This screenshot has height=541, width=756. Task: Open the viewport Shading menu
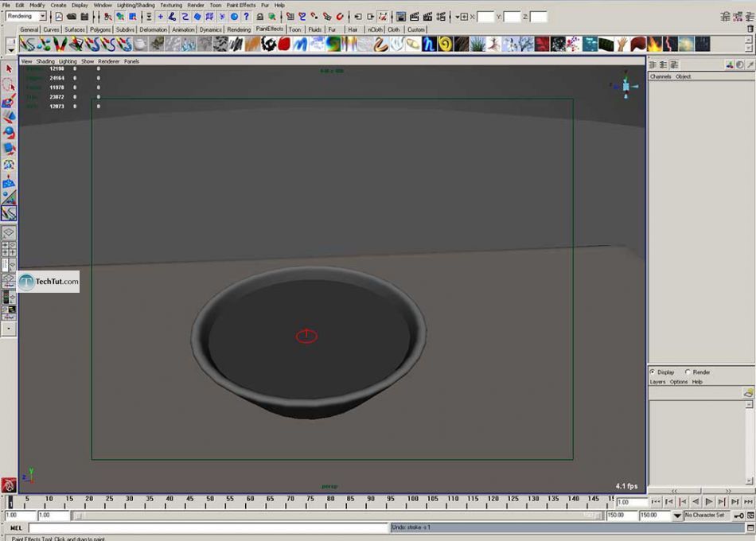[45, 61]
